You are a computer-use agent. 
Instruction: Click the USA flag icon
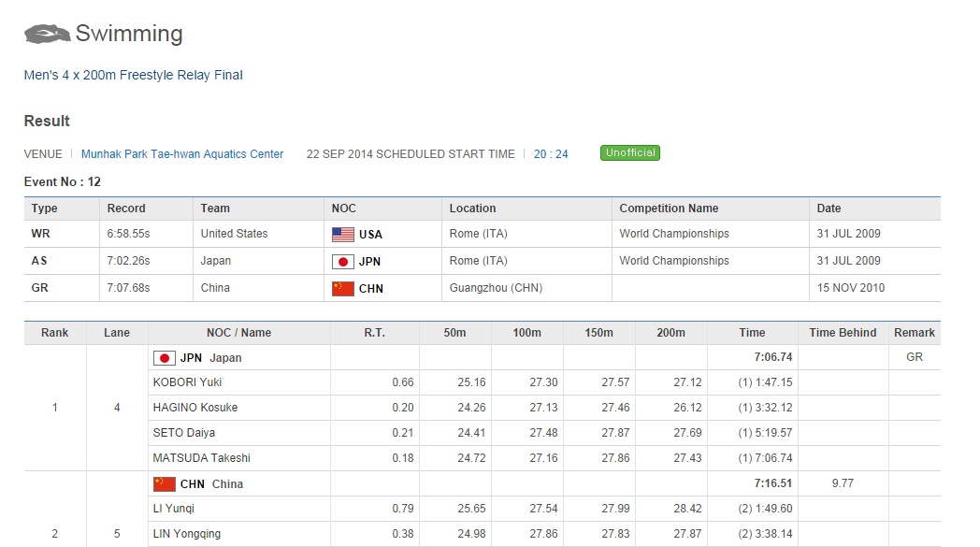click(x=343, y=235)
